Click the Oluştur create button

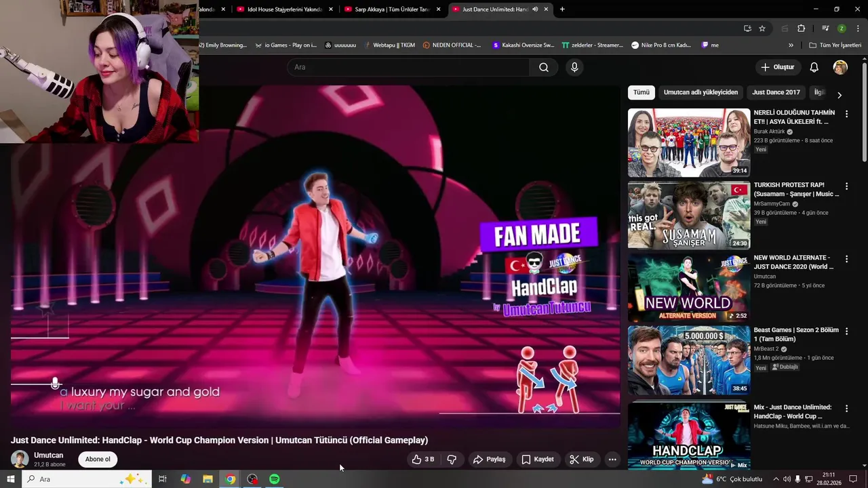(x=777, y=67)
